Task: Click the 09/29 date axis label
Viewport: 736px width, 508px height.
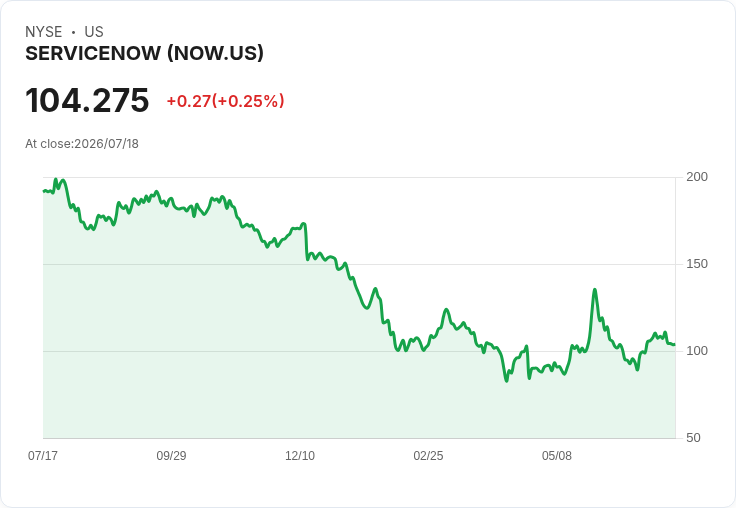Action: 171,455
